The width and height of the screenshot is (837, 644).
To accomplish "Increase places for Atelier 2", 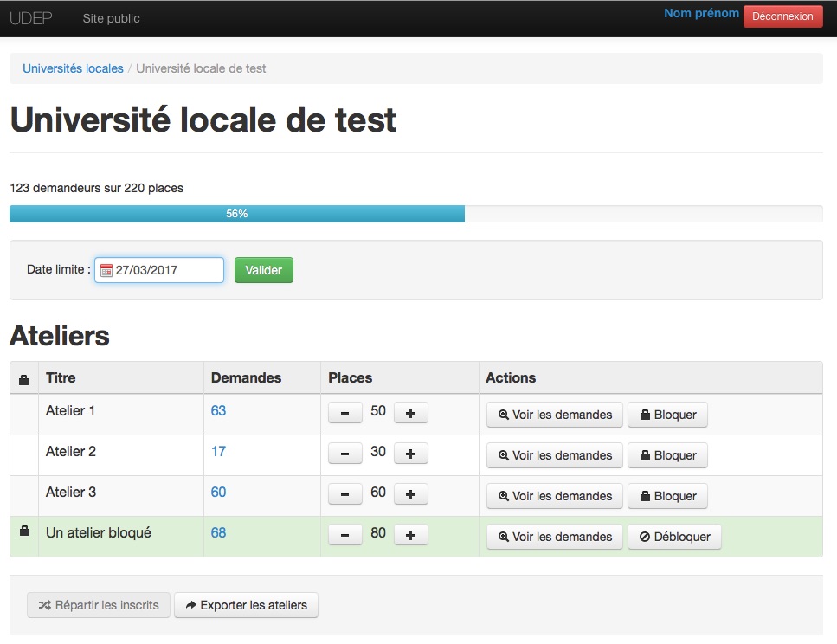I will click(x=410, y=454).
